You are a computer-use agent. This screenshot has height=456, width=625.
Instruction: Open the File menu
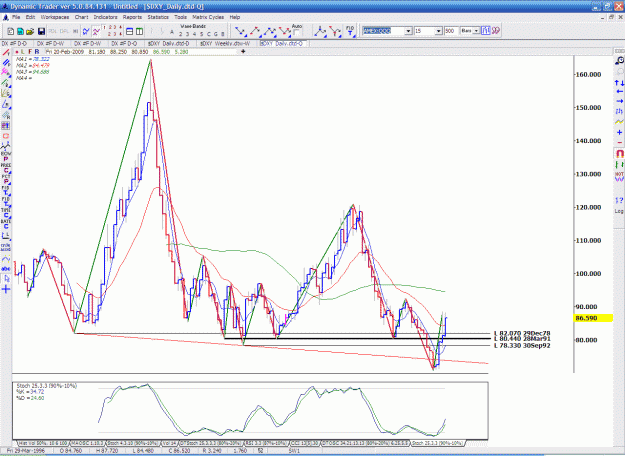coord(16,17)
